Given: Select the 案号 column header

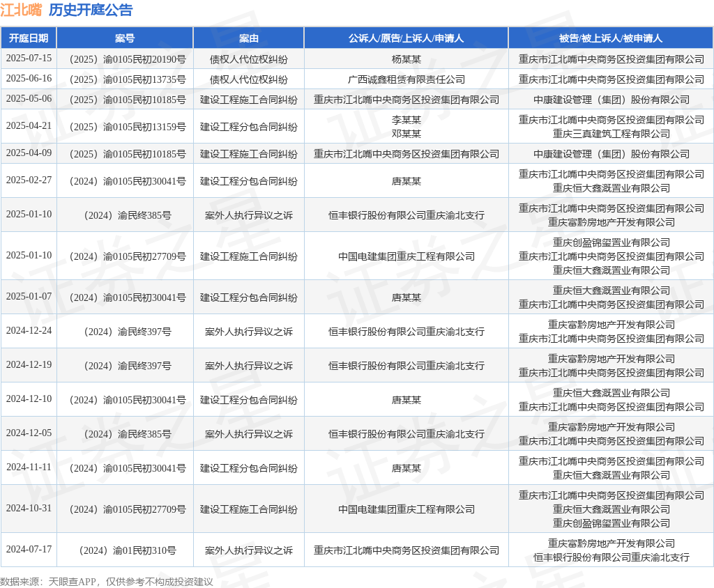Looking at the screenshot, I should click(125, 38).
